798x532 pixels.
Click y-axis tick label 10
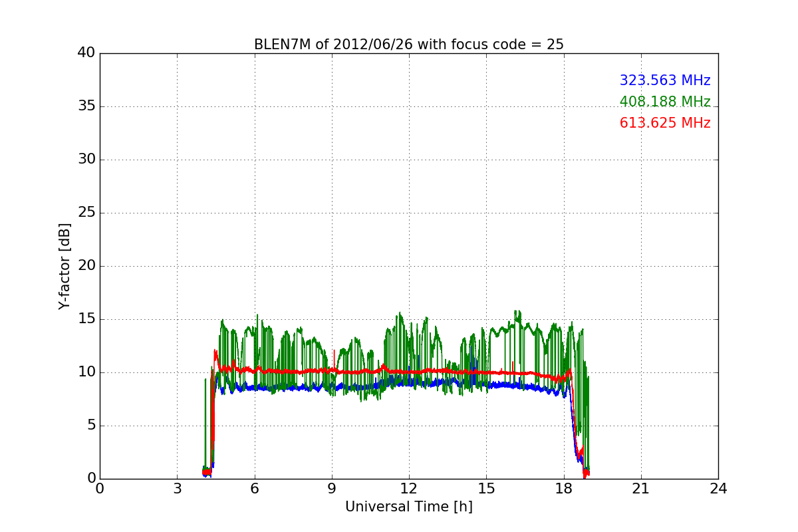(86, 372)
